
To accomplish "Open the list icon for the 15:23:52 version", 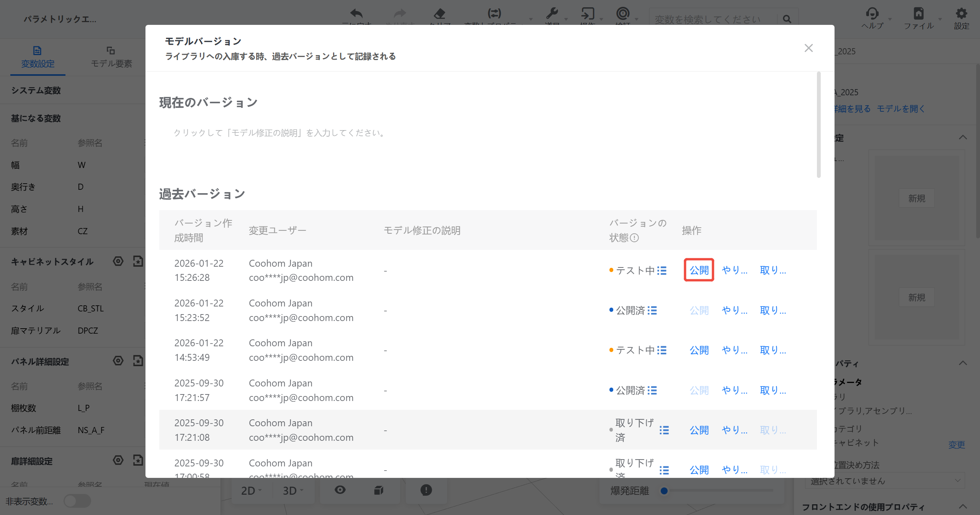I will pyautogui.click(x=652, y=310).
